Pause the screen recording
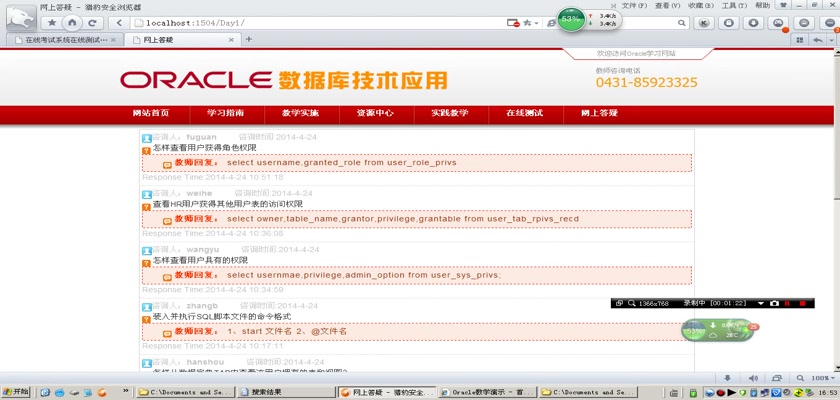 (x=788, y=303)
